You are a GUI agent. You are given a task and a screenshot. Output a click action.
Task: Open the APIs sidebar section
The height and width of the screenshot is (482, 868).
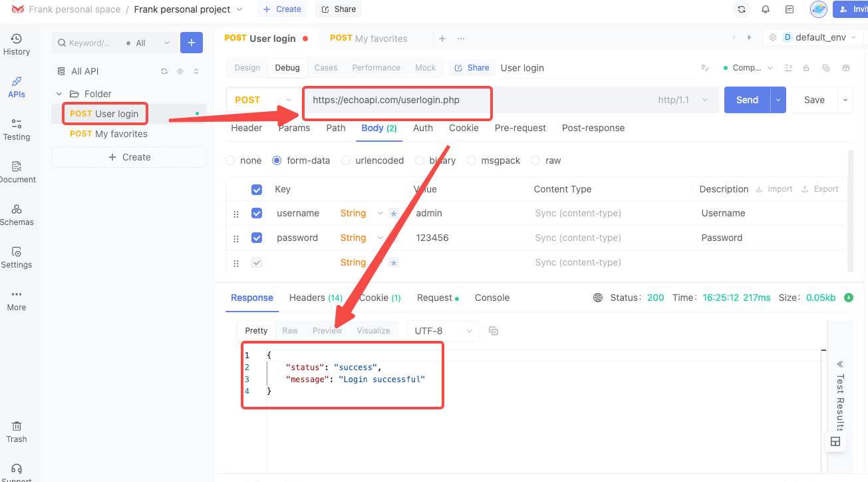click(17, 87)
